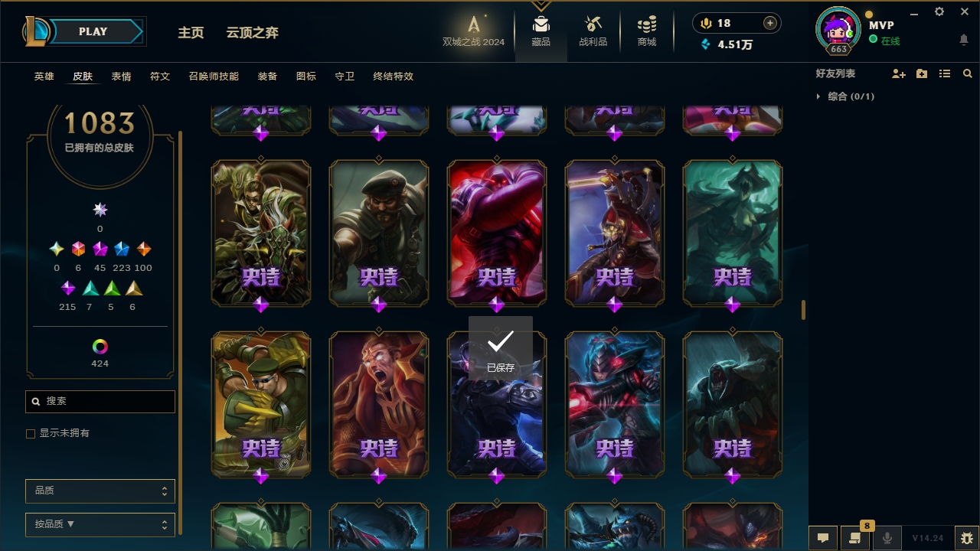
Task: Click plus button to buy RP
Action: [x=770, y=23]
